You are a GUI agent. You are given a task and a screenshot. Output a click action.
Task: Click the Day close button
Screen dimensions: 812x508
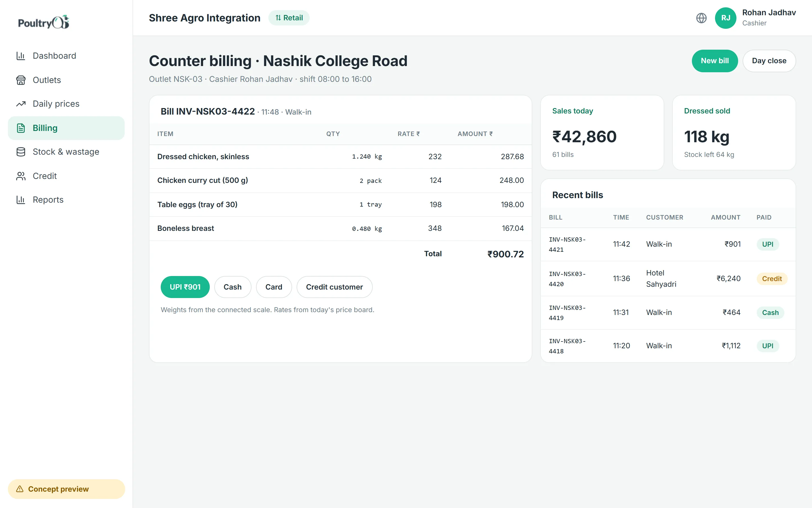click(769, 61)
